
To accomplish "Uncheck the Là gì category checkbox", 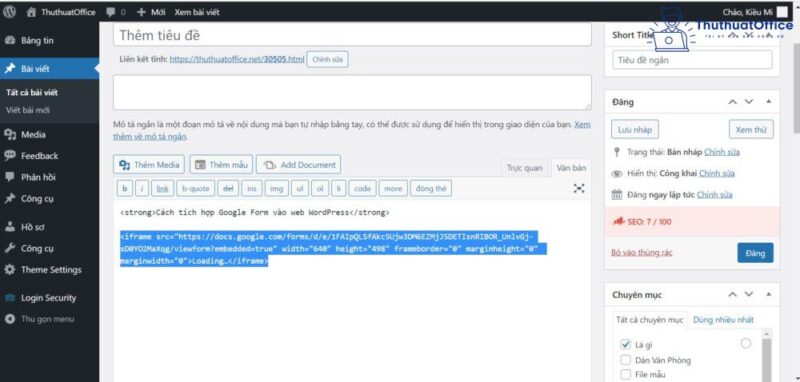I will [626, 345].
